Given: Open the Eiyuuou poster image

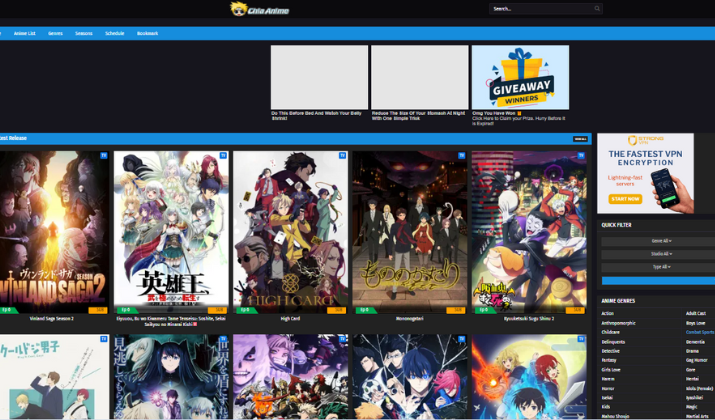Looking at the screenshot, I should pyautogui.click(x=171, y=233).
